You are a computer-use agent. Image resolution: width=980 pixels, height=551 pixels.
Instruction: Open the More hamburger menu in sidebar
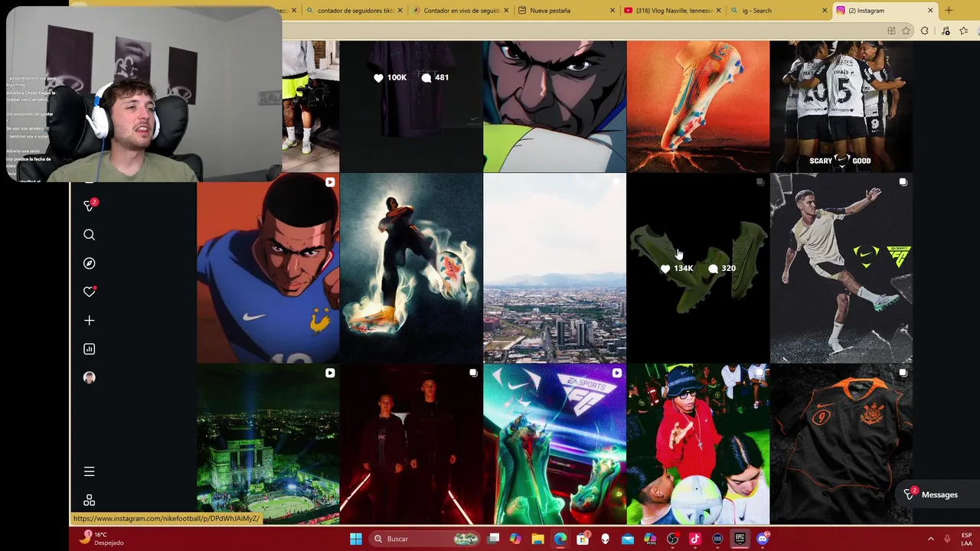click(x=89, y=471)
